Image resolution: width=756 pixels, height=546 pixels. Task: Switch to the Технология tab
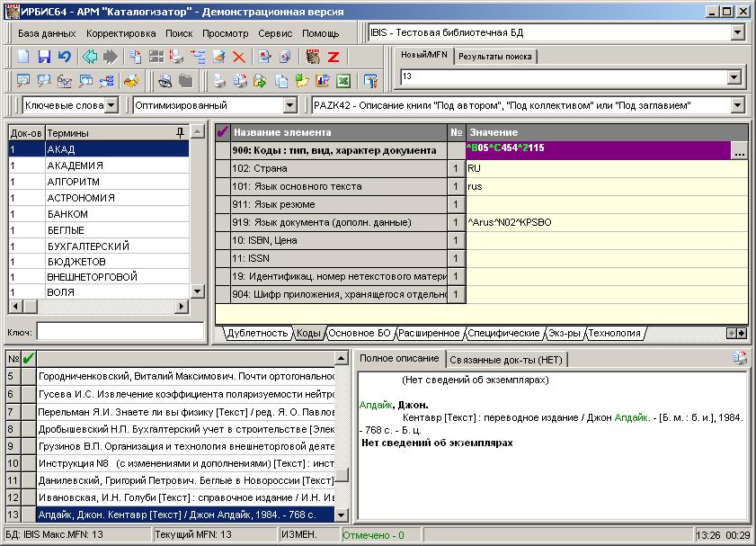pos(614,334)
